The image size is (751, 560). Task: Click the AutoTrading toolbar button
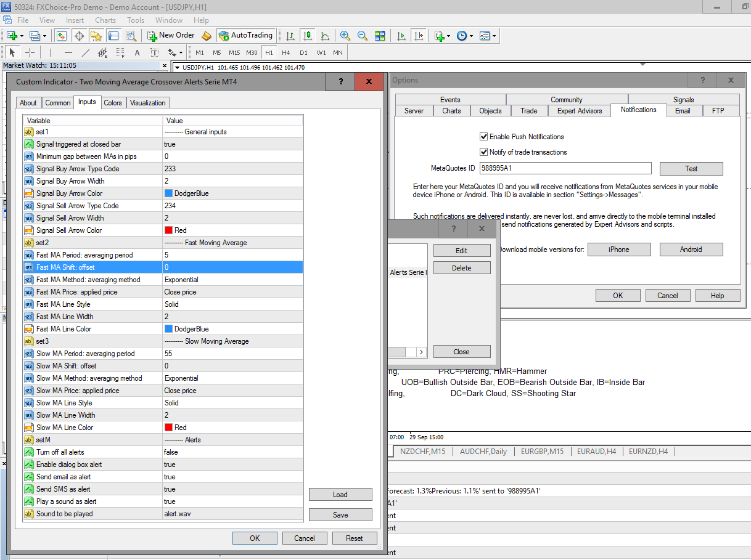click(x=245, y=36)
